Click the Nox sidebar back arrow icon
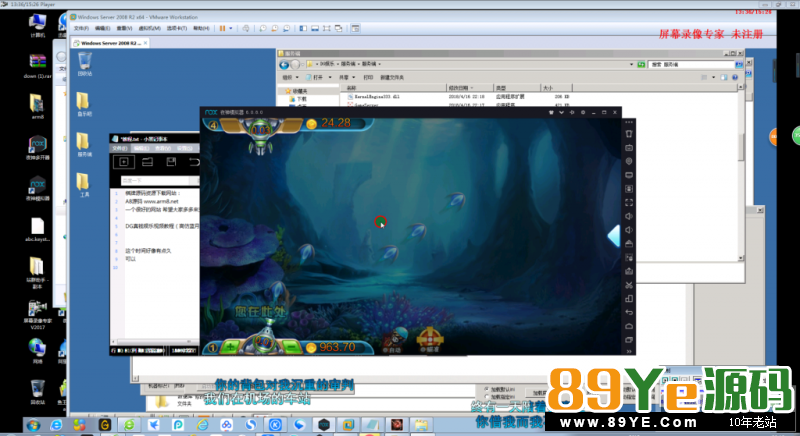 tap(629, 312)
